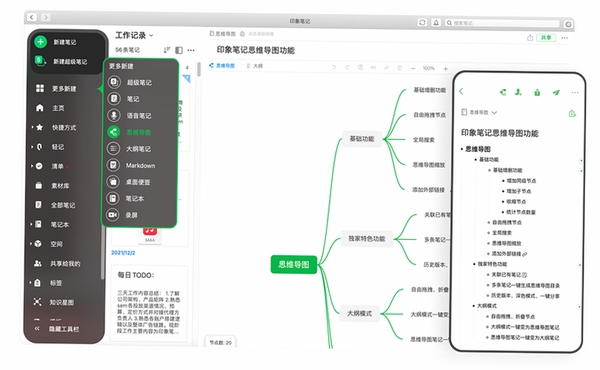
Task: Tap the phone three-dot more menu
Action: (x=574, y=93)
